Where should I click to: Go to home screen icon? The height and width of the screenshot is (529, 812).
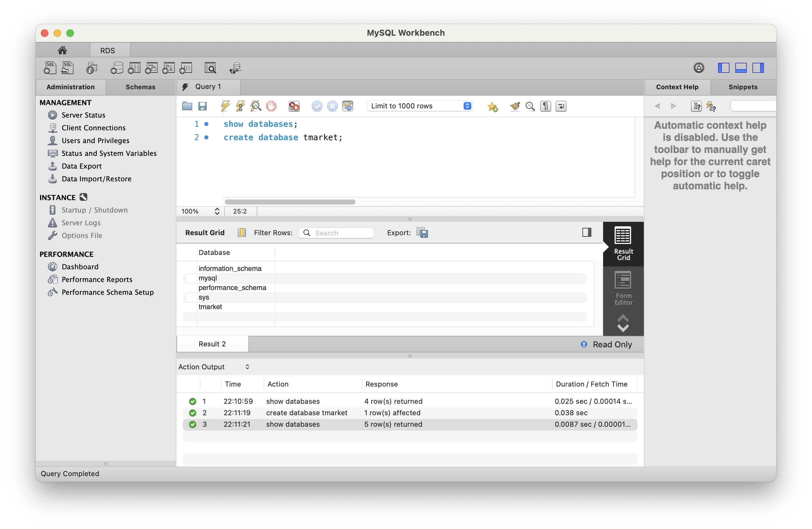point(62,50)
